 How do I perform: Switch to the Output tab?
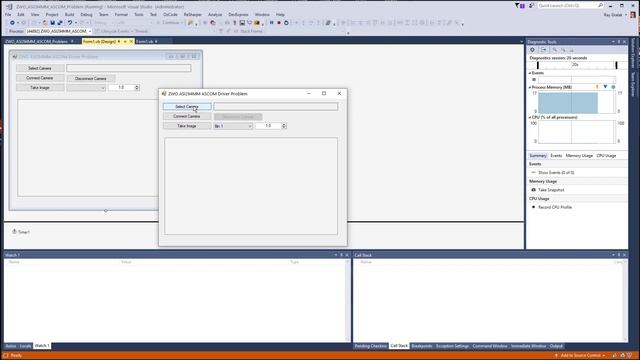pyautogui.click(x=556, y=346)
